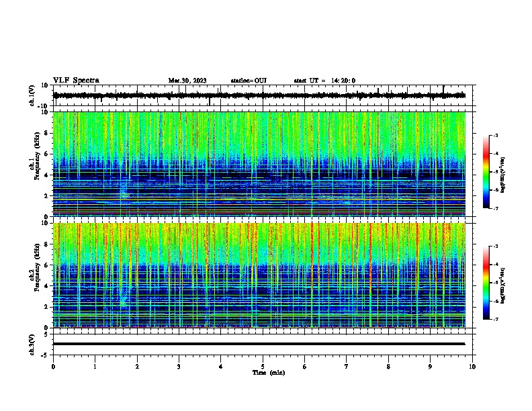Image resolution: width=532 pixels, height=411 pixels.
Task: Click the time axis tick label "5"
Action: tap(263, 367)
